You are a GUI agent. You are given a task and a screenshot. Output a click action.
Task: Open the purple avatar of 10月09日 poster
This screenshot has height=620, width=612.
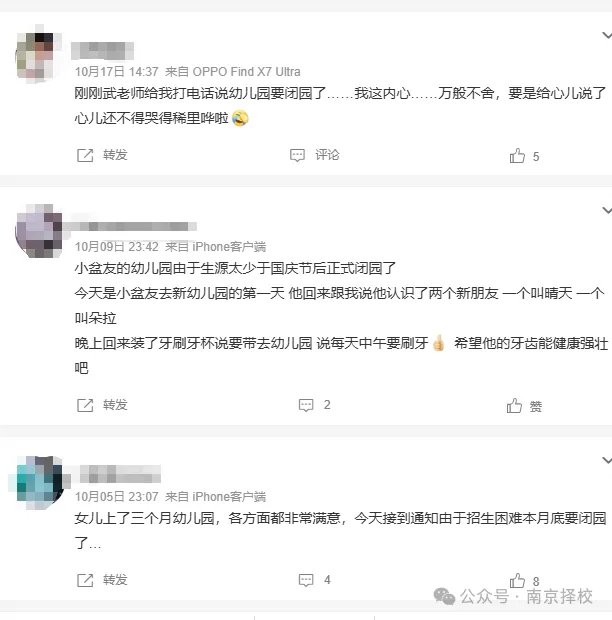point(38,231)
